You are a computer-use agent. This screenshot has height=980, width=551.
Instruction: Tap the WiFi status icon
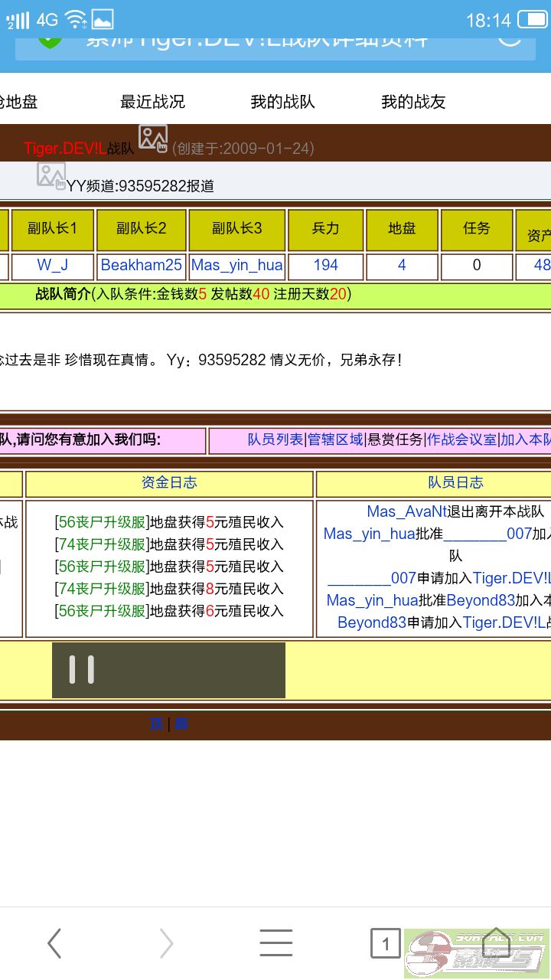tap(76, 19)
